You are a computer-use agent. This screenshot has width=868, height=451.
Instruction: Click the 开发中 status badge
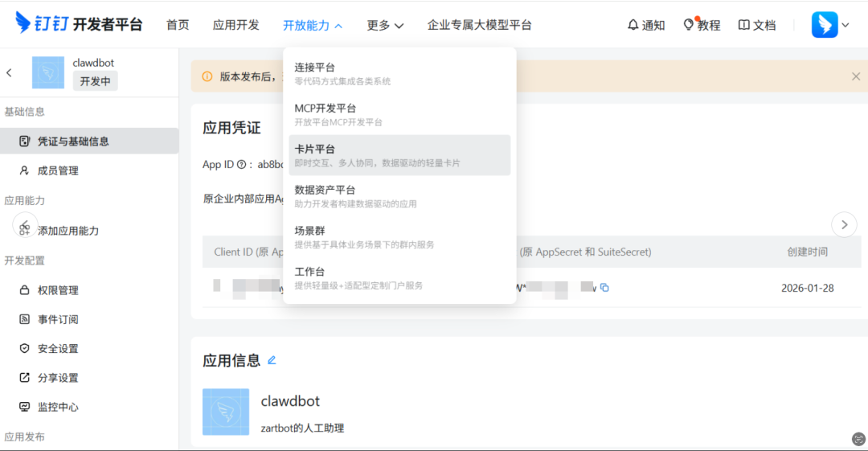(95, 81)
